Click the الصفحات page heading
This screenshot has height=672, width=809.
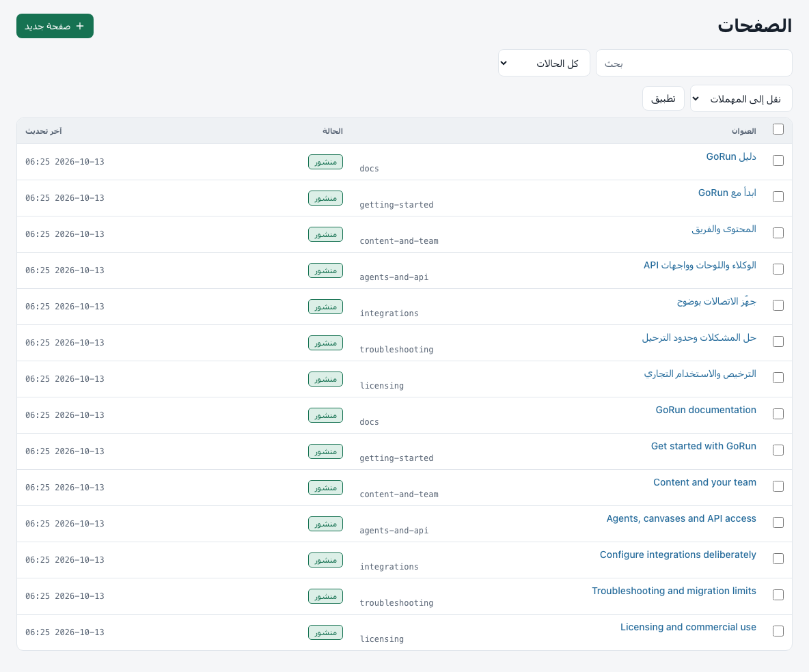(x=754, y=26)
